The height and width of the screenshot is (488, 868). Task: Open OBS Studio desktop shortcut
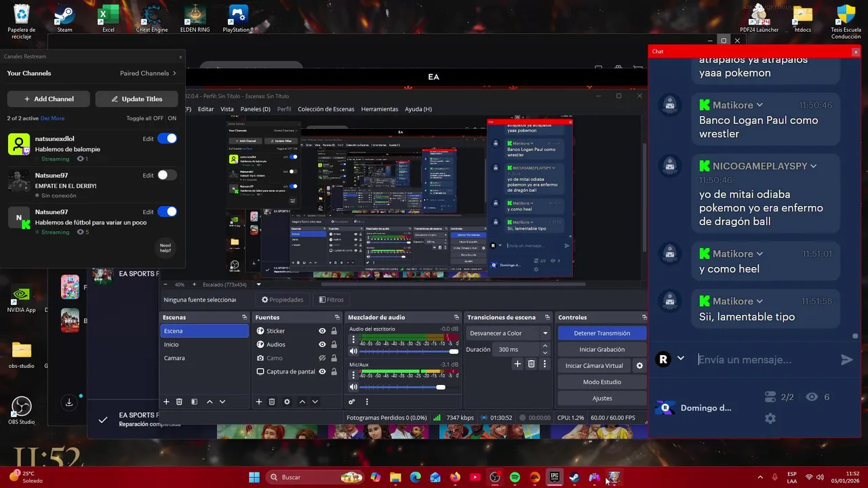[x=22, y=409]
